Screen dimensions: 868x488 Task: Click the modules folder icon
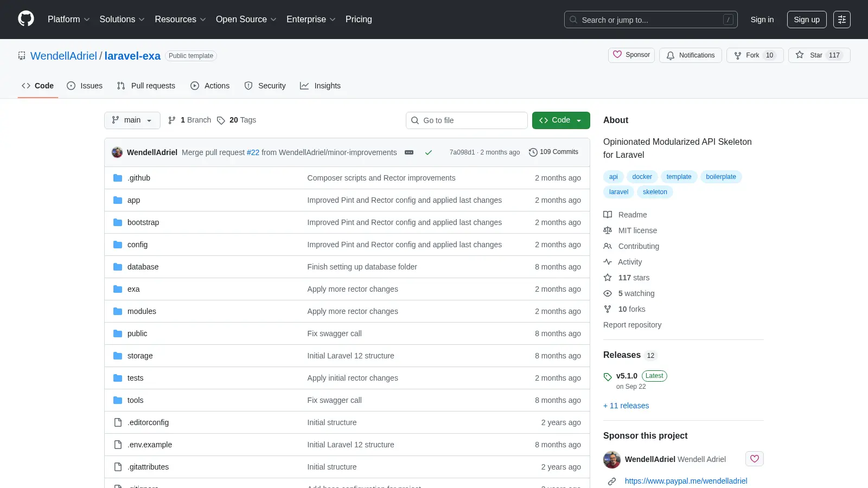click(x=118, y=311)
